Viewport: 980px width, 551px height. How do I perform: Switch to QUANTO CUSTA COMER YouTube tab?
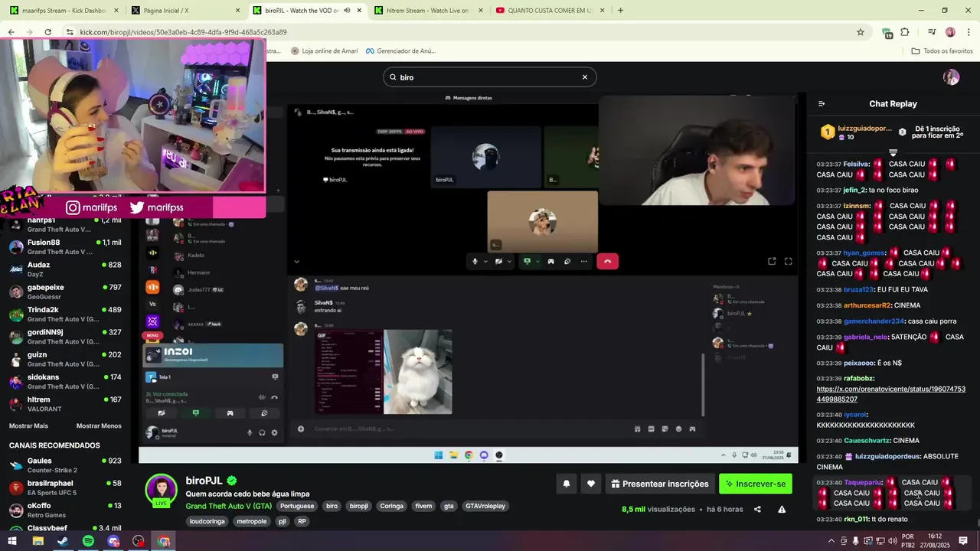click(x=549, y=11)
